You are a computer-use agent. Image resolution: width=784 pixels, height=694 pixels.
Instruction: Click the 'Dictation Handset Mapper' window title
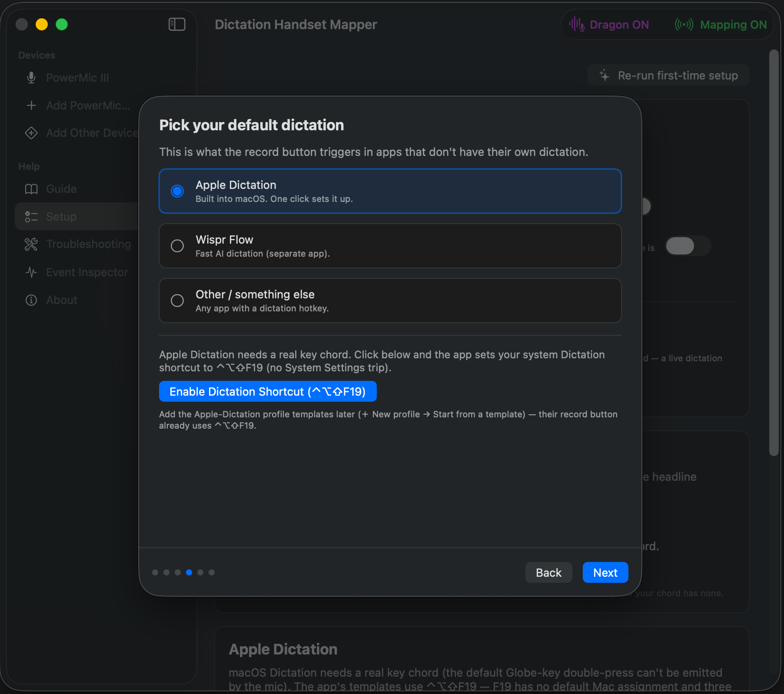coord(296,25)
